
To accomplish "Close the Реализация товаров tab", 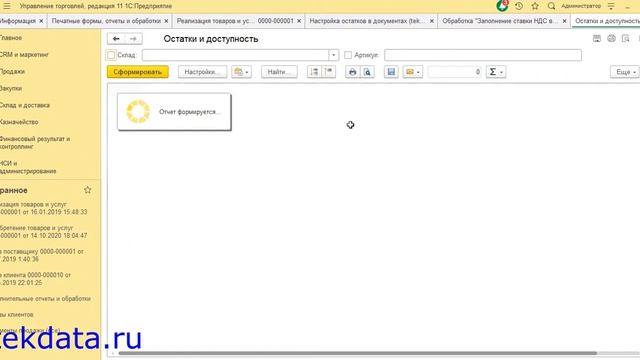I will tap(299, 21).
